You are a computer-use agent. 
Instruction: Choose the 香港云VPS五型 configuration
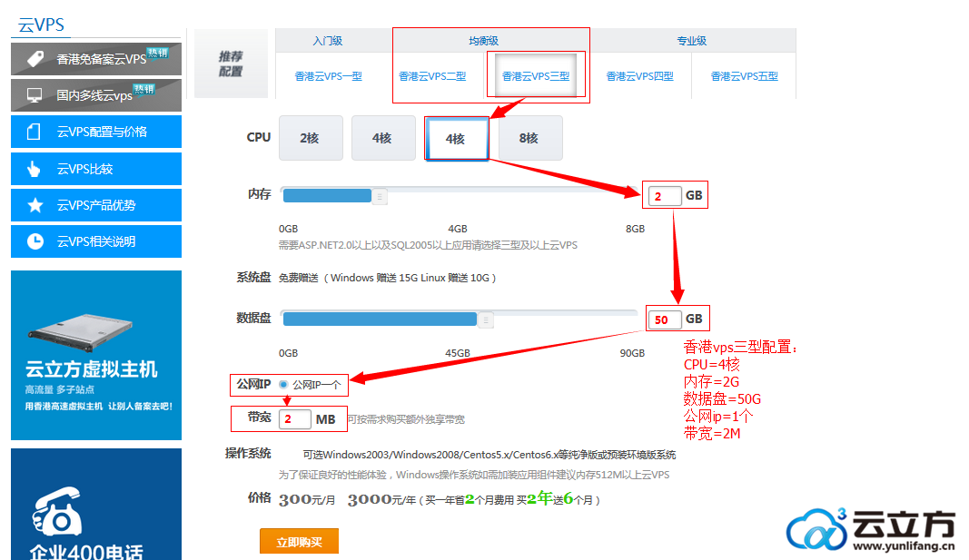744,76
